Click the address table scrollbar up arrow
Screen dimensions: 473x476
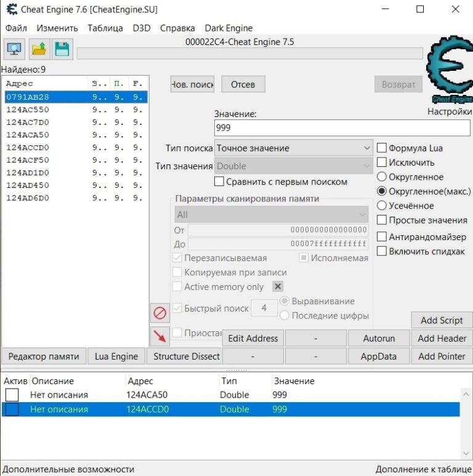[466, 394]
